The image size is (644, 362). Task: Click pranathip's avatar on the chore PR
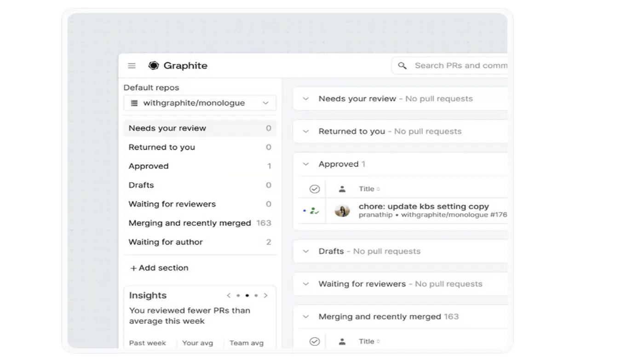click(342, 211)
